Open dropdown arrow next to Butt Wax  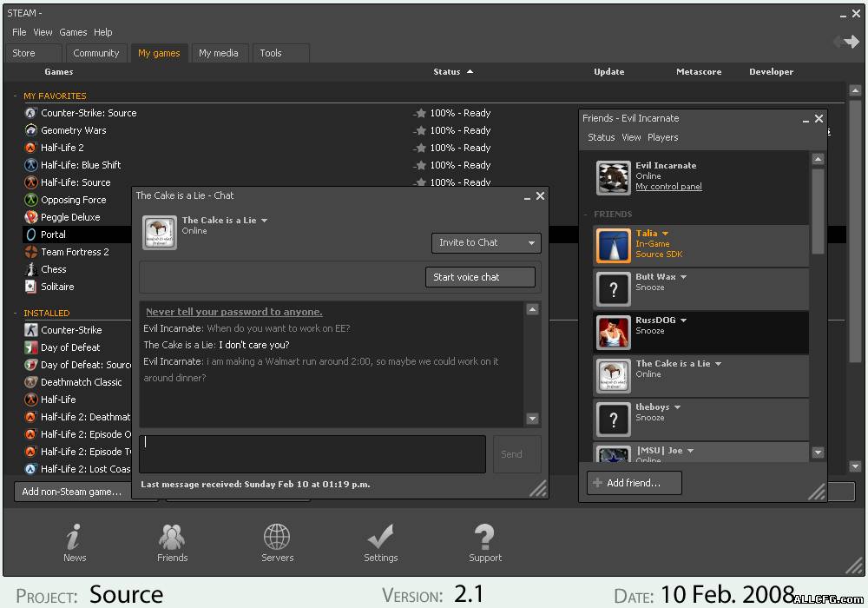click(x=684, y=277)
